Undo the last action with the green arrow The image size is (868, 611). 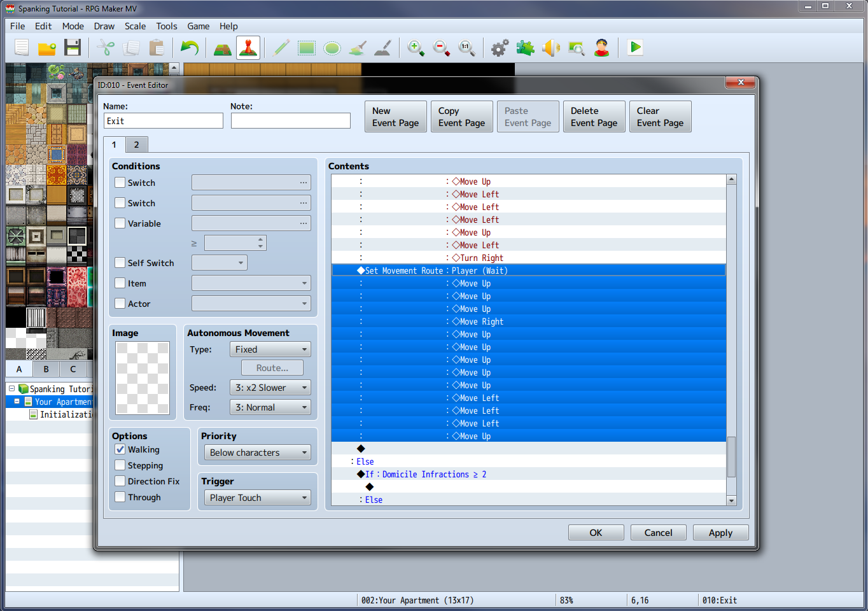(190, 48)
